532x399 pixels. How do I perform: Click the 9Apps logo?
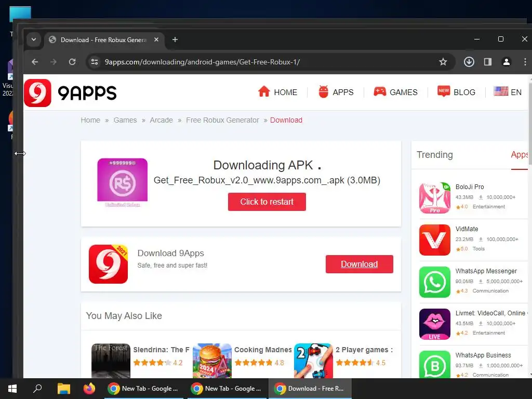(70, 92)
